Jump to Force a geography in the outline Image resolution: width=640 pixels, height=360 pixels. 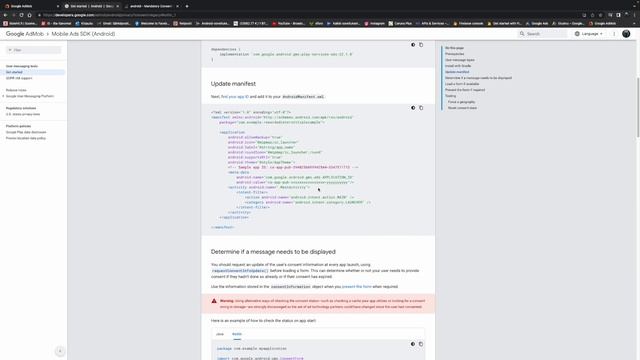pos(461,102)
